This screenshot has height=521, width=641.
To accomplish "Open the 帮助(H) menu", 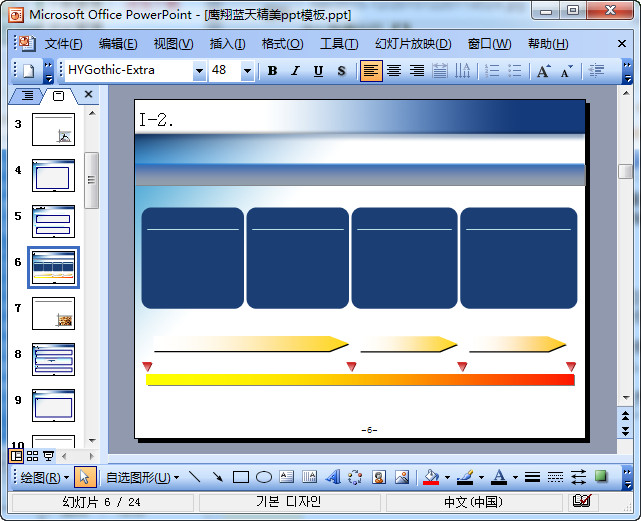I will pos(548,44).
